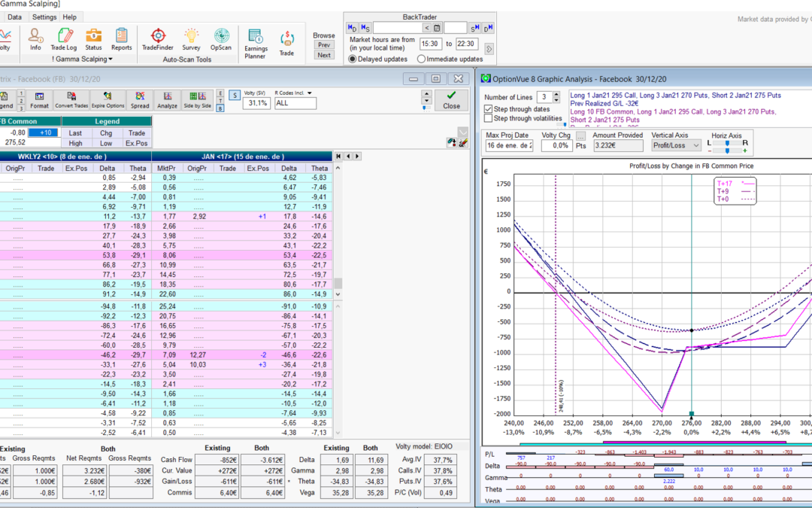The image size is (812, 508).
Task: Open the Trade Log icon
Action: 64,39
